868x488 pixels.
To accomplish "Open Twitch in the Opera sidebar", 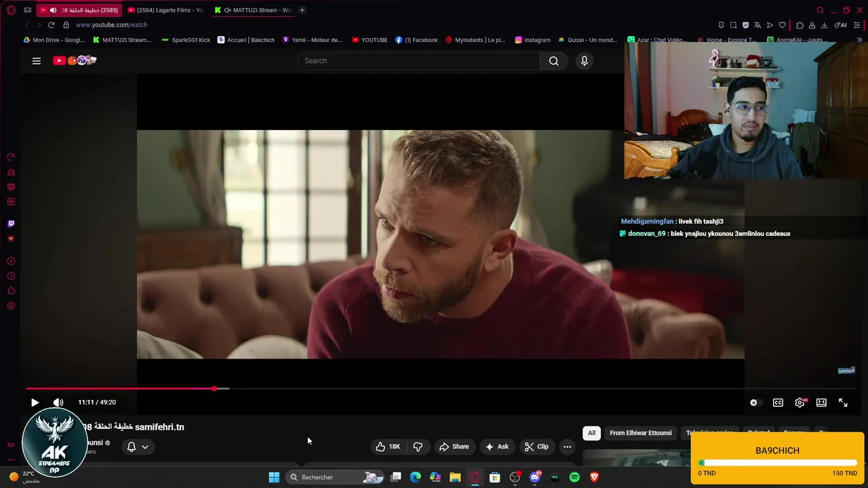I will point(11,224).
